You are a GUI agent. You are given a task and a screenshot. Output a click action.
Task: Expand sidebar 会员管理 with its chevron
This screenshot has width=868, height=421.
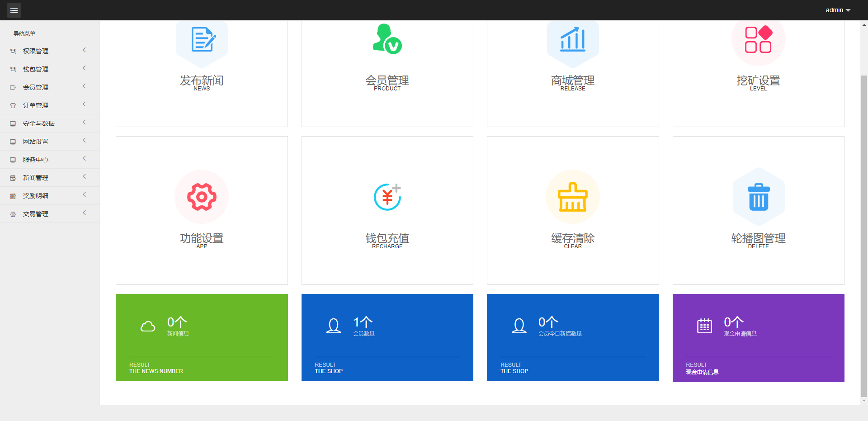(84, 86)
